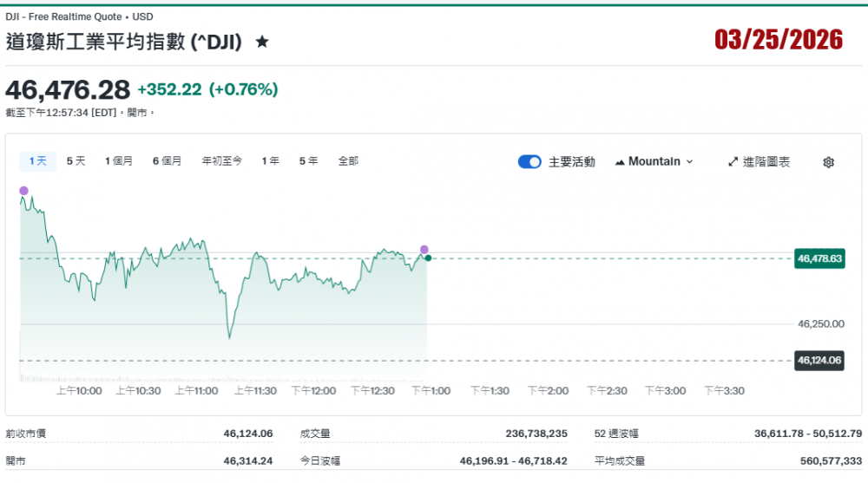Viewport: 868px width, 483px height.
Task: Choose 年初至今 time range
Action: [x=222, y=161]
